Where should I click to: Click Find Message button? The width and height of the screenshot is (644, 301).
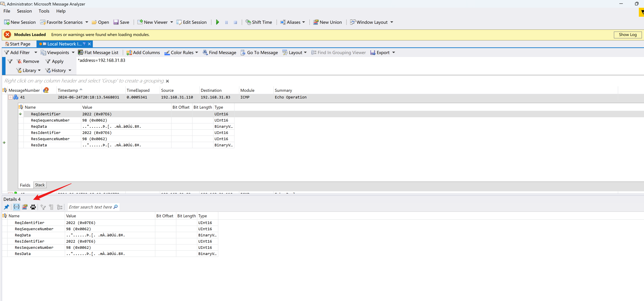coord(219,53)
